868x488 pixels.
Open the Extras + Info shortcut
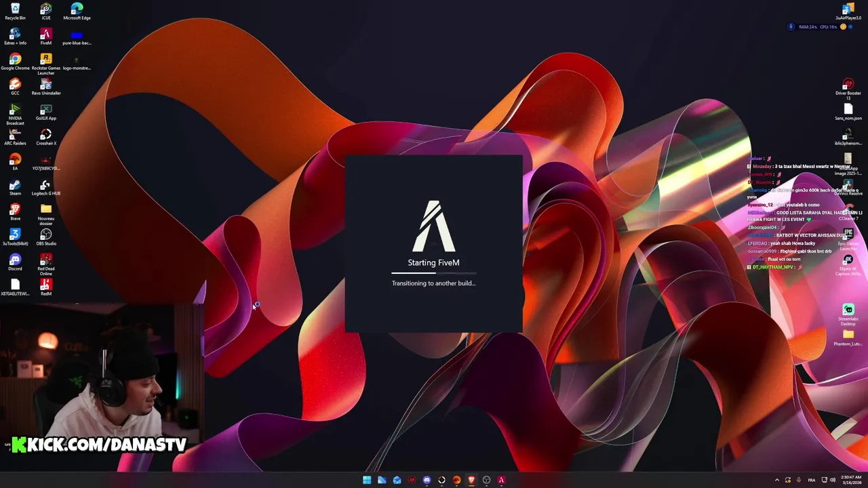click(x=15, y=36)
